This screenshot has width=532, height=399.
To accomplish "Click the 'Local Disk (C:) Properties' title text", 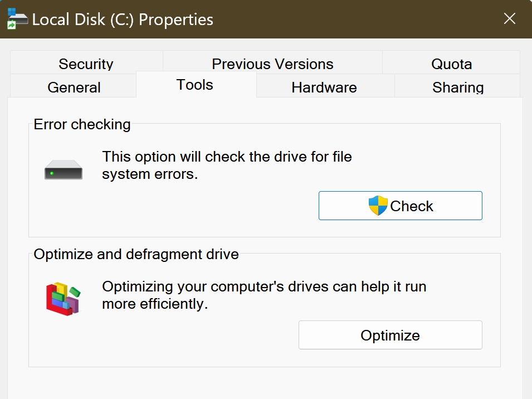I will 123,20.
